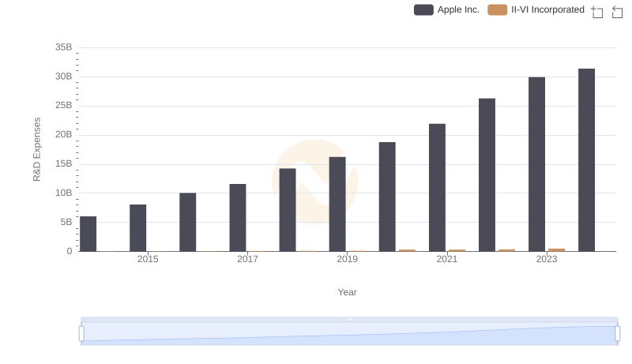Select the Apple bar for 2023

click(536, 164)
